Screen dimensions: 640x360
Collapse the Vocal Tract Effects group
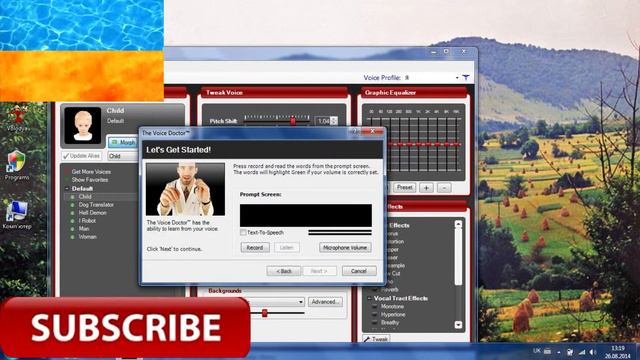click(369, 298)
